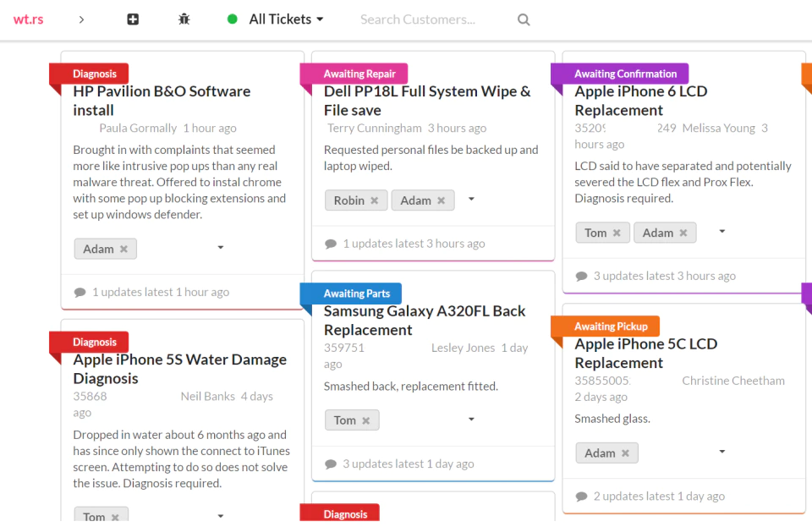Open the bug report icon
Screen dimensions: 812x527
184,19
